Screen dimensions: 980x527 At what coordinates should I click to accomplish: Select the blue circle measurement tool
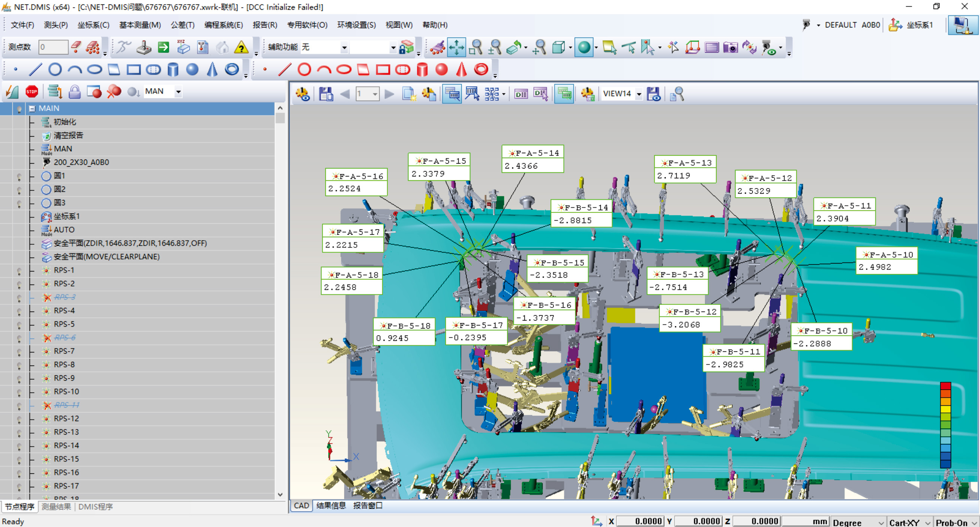tap(55, 70)
